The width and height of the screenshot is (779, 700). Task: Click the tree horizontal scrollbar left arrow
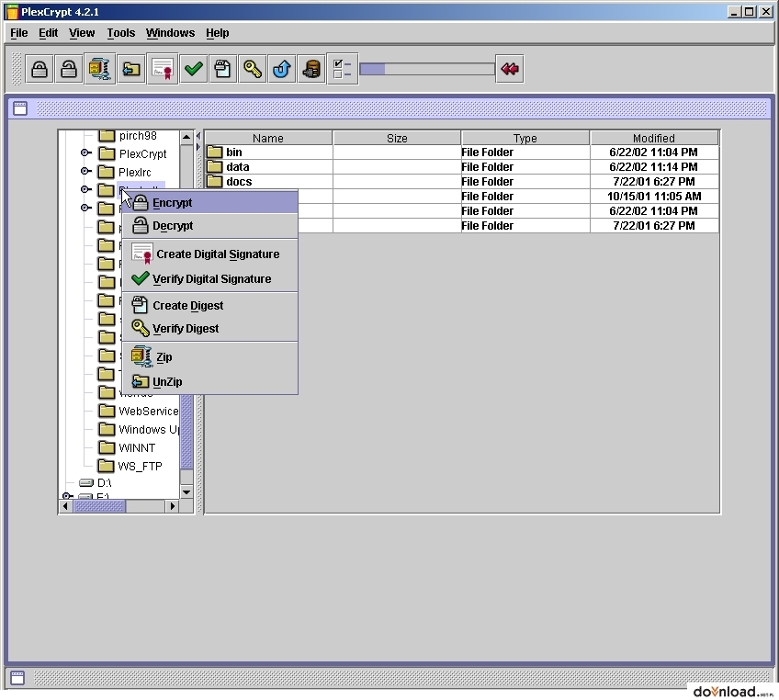65,506
